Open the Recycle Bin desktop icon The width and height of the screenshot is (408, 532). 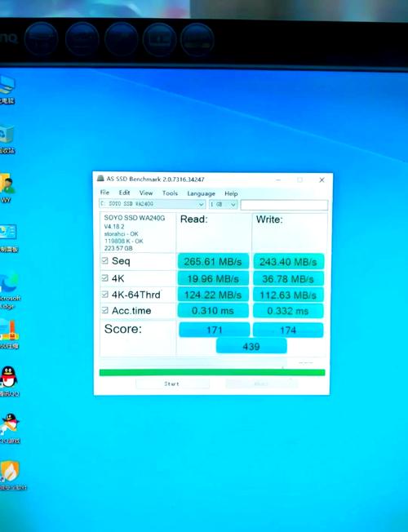click(x=7, y=139)
